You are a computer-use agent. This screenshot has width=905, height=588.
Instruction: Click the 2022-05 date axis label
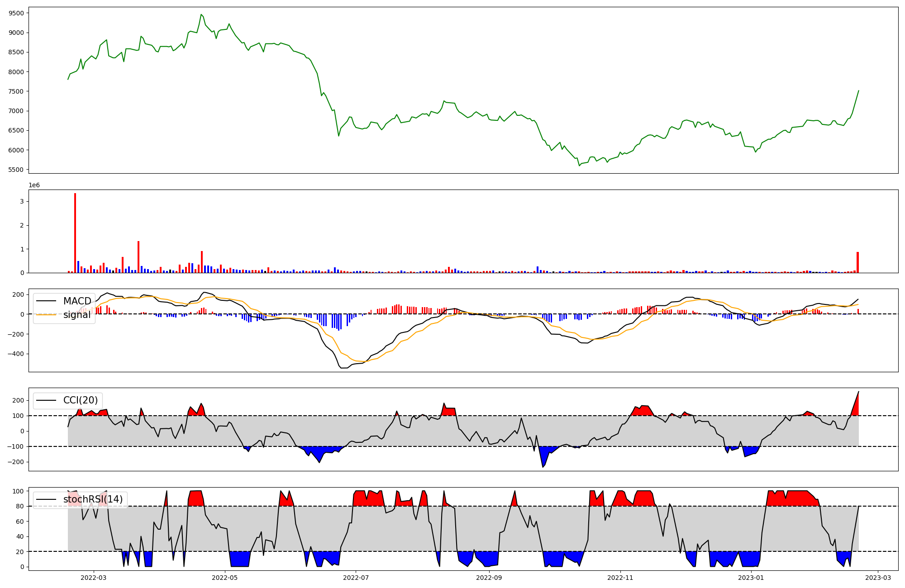pyautogui.click(x=224, y=578)
